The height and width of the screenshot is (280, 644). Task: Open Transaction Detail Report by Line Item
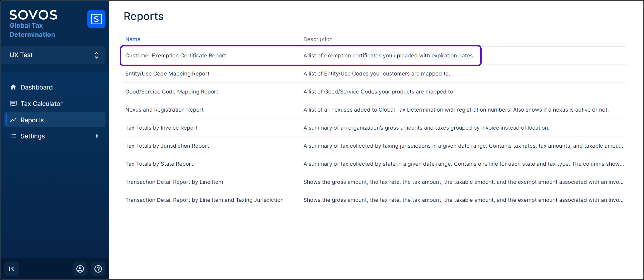pyautogui.click(x=174, y=182)
